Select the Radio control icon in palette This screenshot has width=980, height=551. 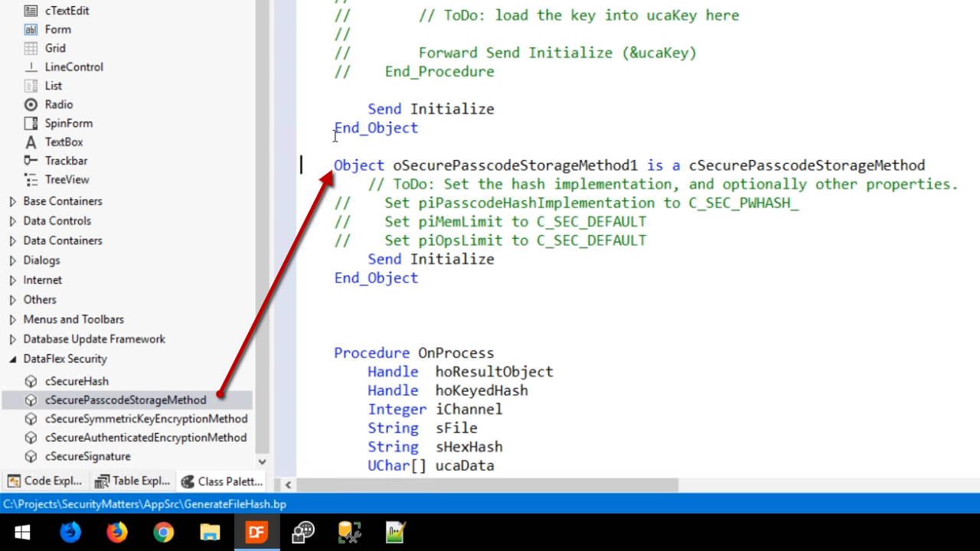pos(31,105)
